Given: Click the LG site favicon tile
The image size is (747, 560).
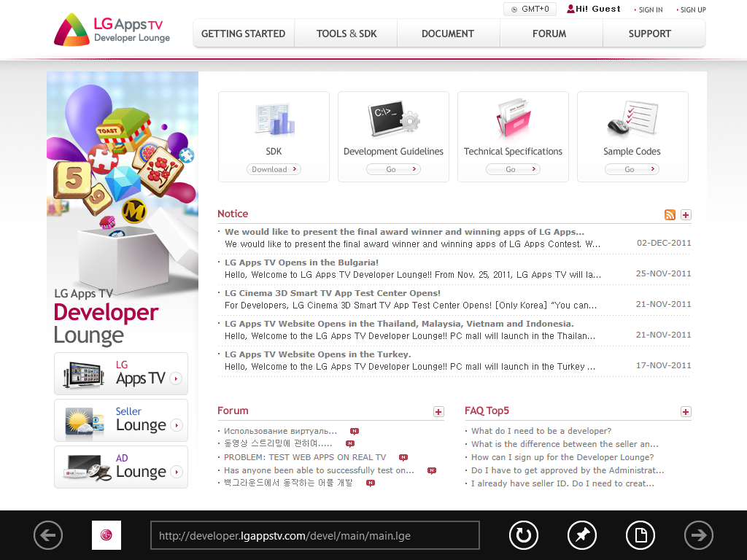Looking at the screenshot, I should point(107,535).
